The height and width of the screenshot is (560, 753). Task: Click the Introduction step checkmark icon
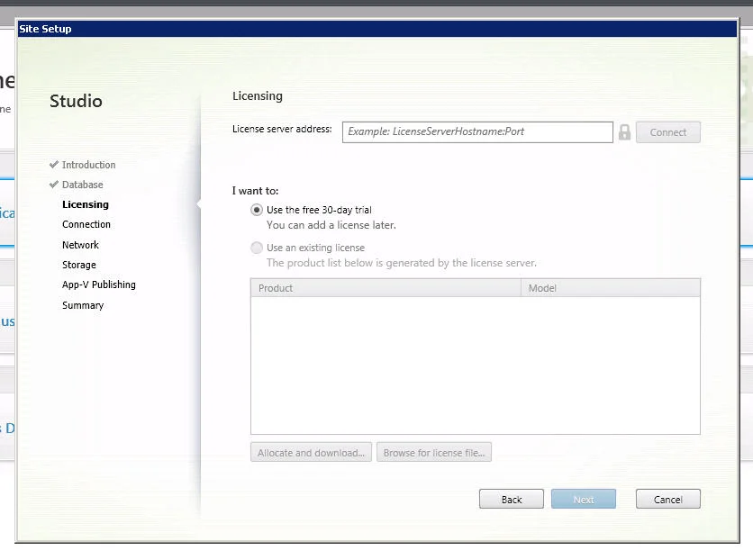click(54, 165)
